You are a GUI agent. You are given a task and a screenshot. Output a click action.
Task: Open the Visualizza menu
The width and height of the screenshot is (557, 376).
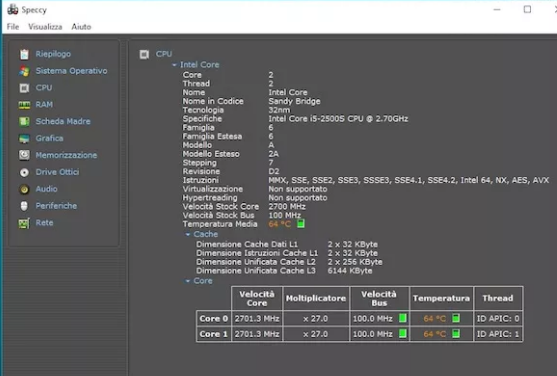point(45,27)
